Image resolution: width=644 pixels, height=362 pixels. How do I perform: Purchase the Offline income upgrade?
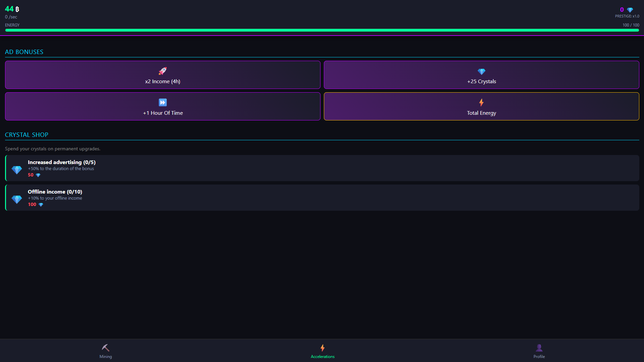(322, 198)
